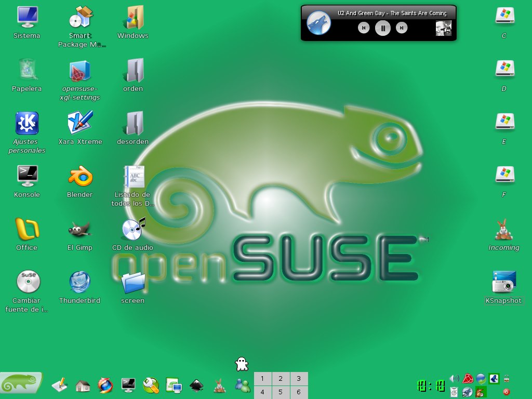Open volume speaker tray icon
This screenshot has width=532, height=399.
[x=454, y=378]
